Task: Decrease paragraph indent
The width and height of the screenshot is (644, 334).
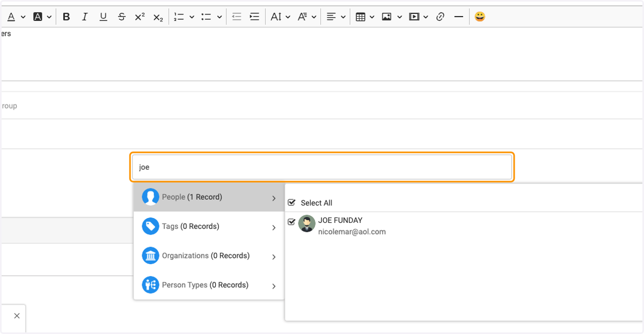Action: click(237, 17)
